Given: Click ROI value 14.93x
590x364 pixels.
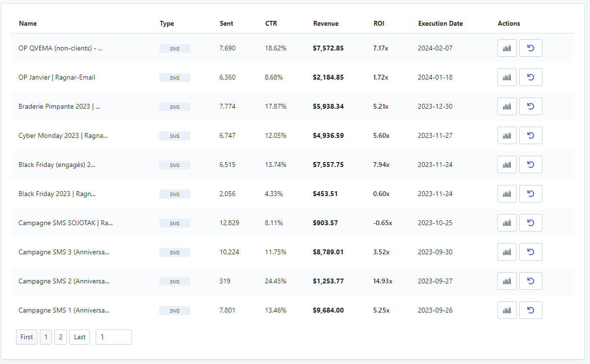Looking at the screenshot, I should 383,281.
